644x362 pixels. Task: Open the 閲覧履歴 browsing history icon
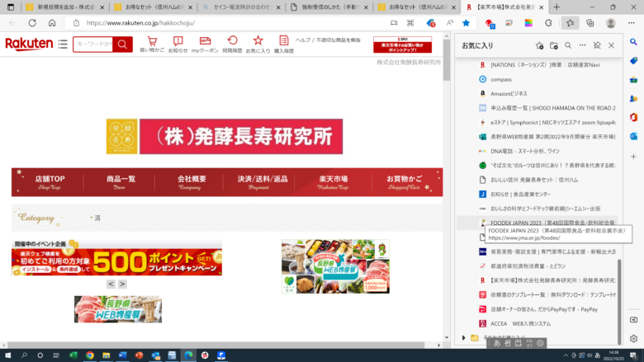[232, 44]
